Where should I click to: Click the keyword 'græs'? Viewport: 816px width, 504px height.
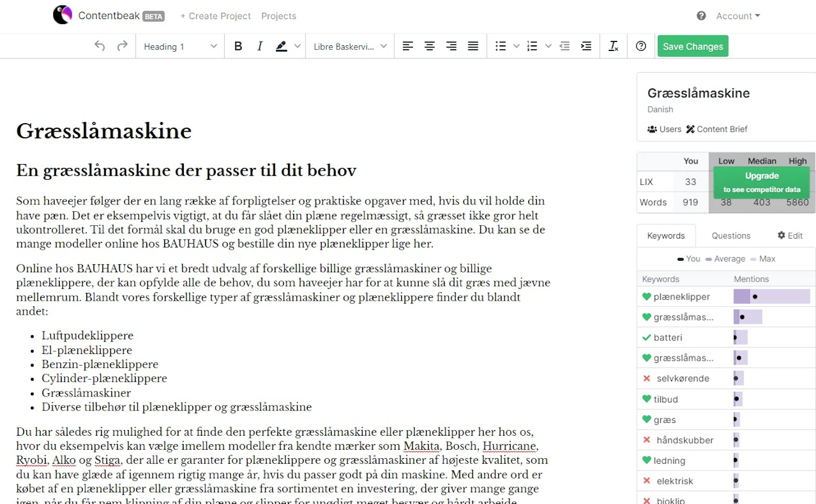[x=665, y=420]
